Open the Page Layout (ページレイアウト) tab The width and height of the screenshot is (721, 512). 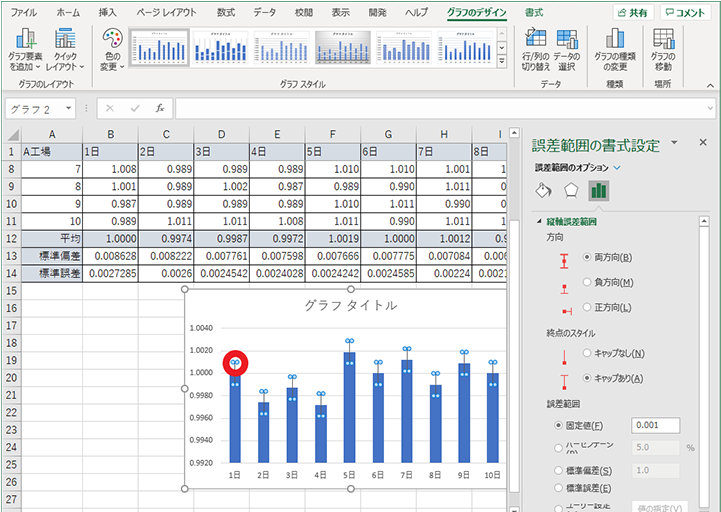pos(166,12)
